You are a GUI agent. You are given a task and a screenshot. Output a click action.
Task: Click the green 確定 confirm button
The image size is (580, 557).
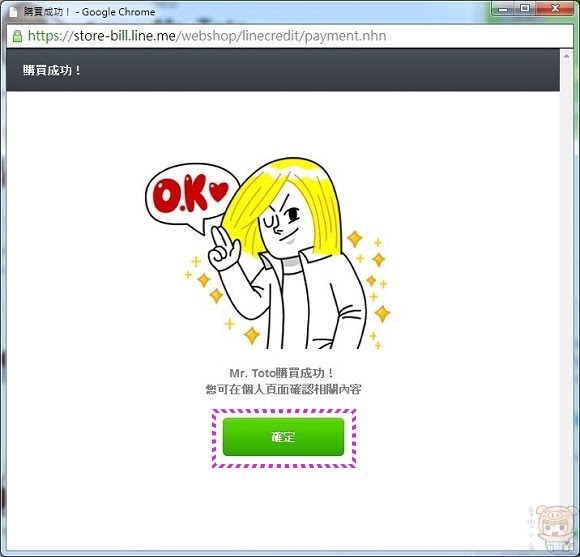pos(283,437)
